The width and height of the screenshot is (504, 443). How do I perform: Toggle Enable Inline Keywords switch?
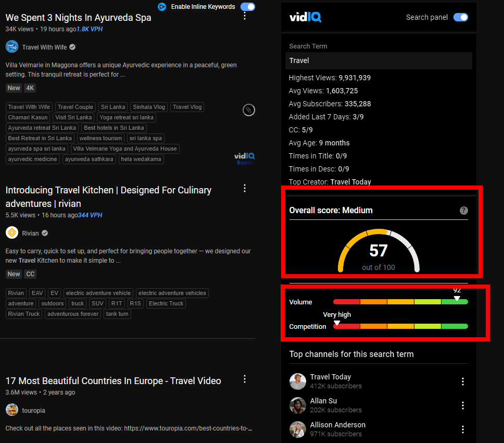(248, 7)
